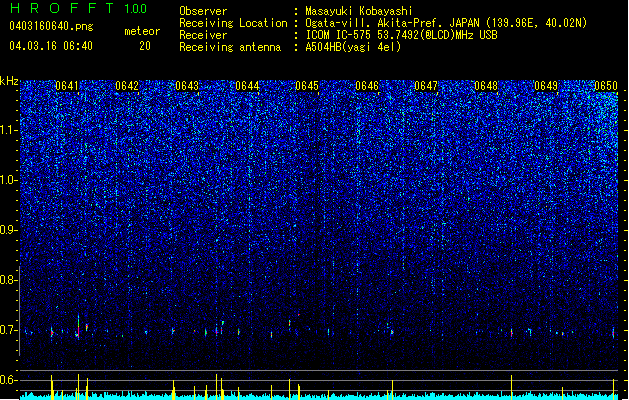Click the 0.9 kHz axis label

tap(8, 230)
